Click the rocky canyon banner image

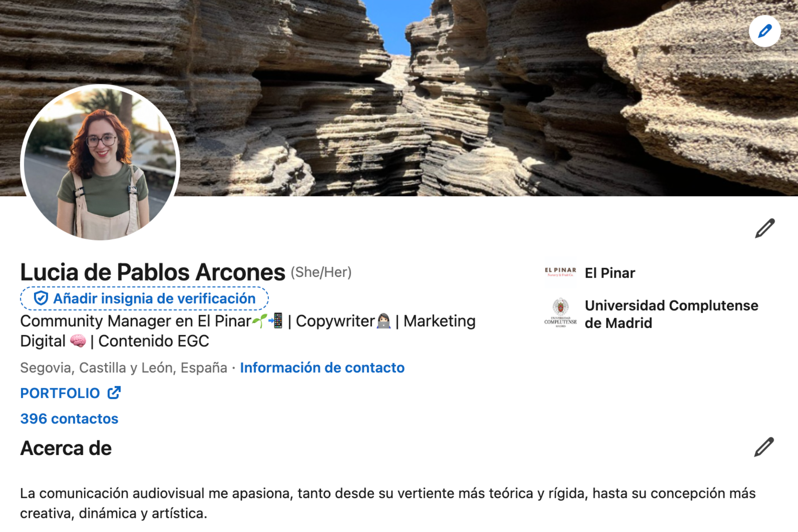click(457, 98)
